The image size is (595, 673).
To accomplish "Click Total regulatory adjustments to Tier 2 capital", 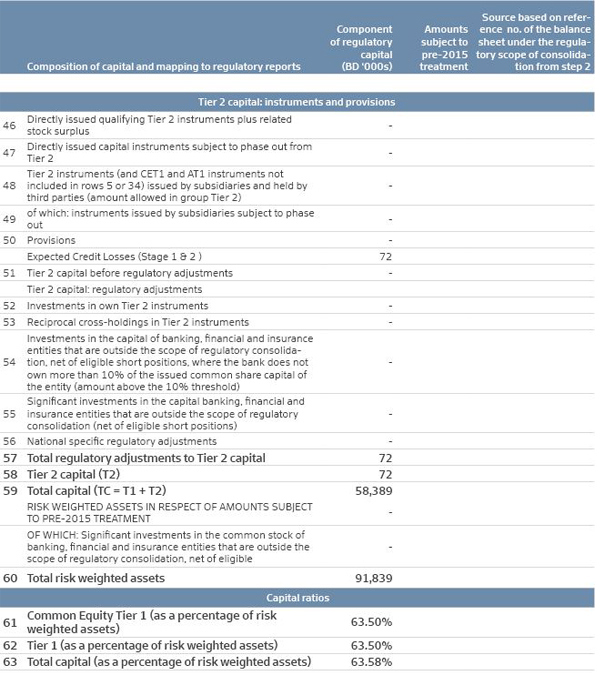I will [x=146, y=458].
